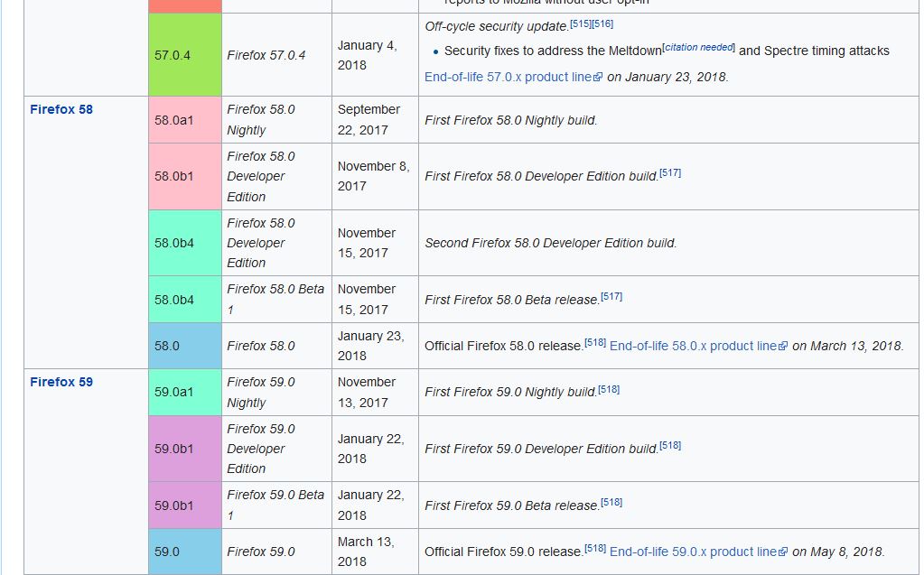This screenshot has width=924, height=575.
Task: Click external link icon after 58.0.x product line
Action: (x=783, y=347)
